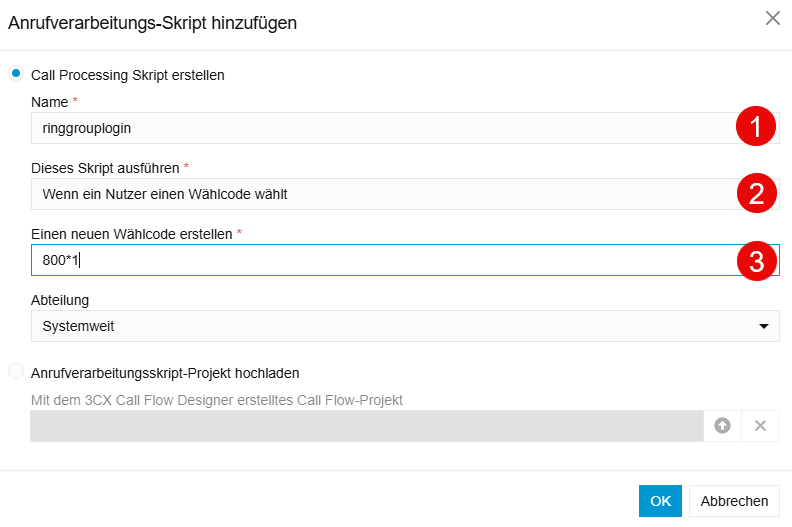Close the Anrufverarbeitungs-Skript dialog with the X icon
The width and height of the screenshot is (792, 527).
tap(772, 18)
